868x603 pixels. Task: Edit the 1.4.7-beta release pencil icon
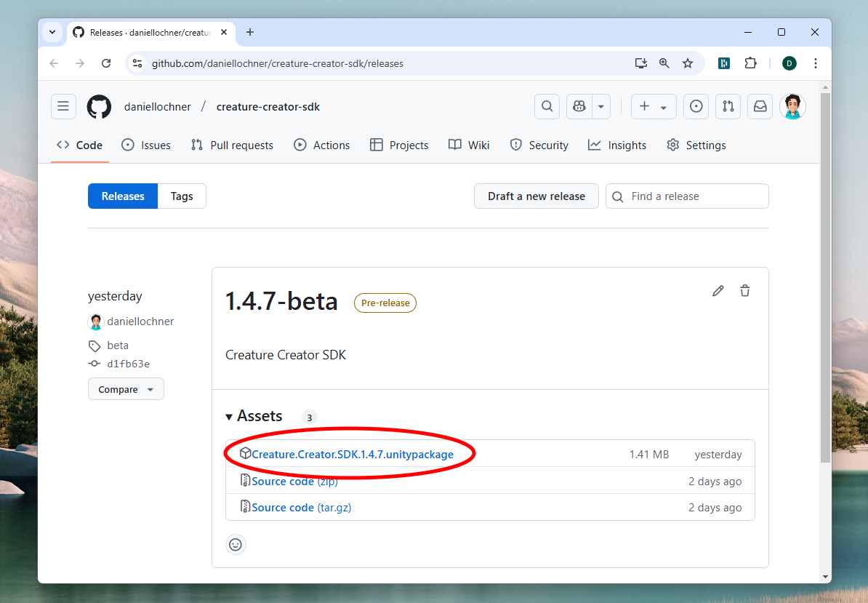[x=718, y=291]
